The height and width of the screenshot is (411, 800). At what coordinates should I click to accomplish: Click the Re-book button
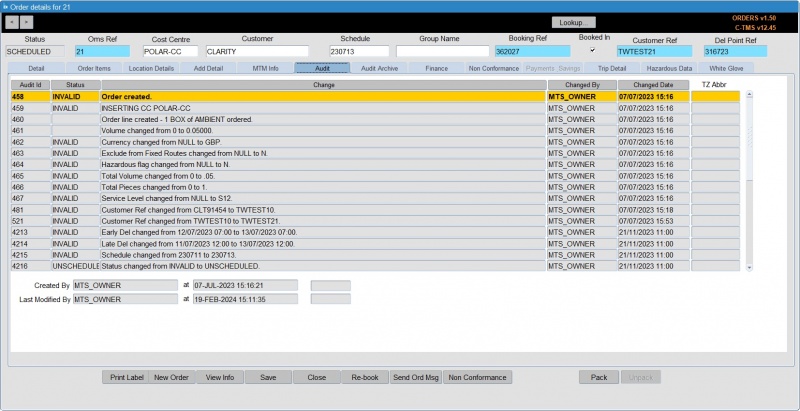tap(365, 377)
